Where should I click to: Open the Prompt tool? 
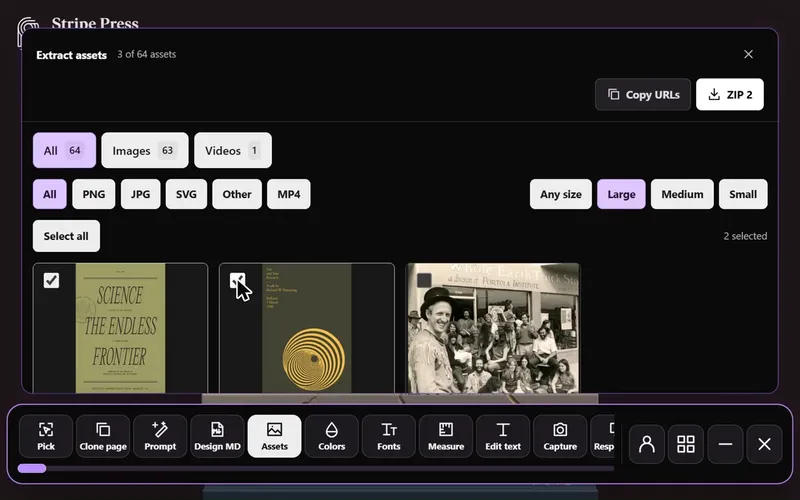[x=160, y=436]
